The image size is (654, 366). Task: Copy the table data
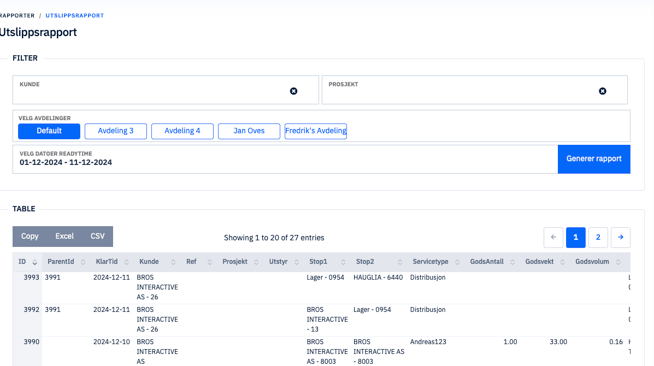pyautogui.click(x=30, y=236)
